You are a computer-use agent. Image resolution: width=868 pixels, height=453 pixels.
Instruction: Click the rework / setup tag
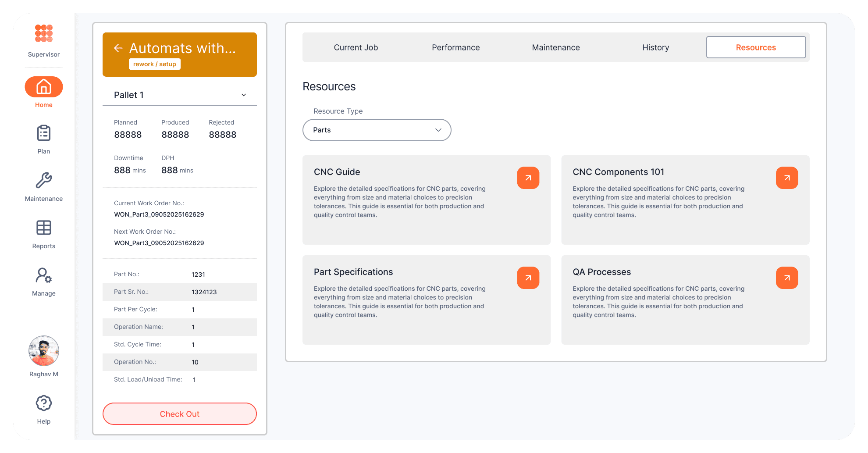tap(155, 64)
